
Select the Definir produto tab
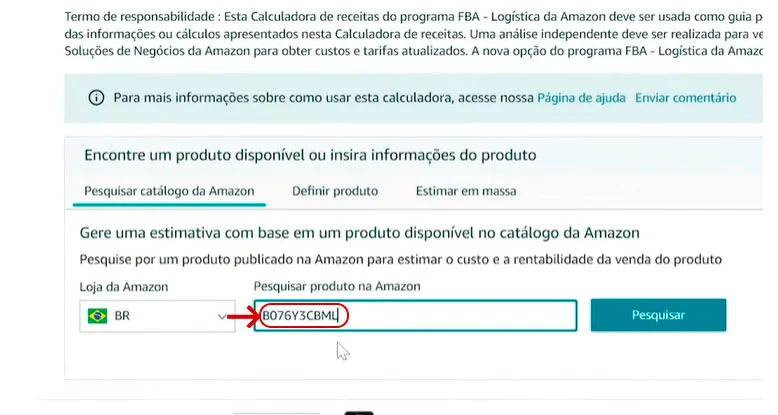[x=335, y=191]
